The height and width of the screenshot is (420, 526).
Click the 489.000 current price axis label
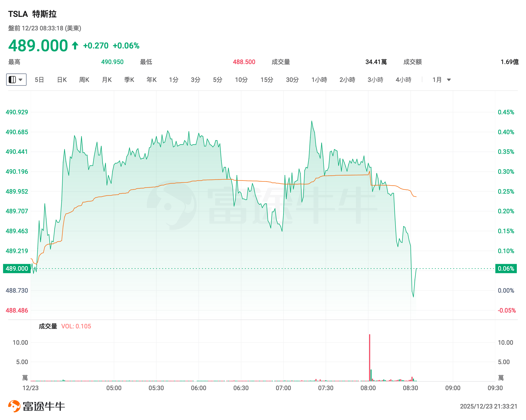click(17, 268)
